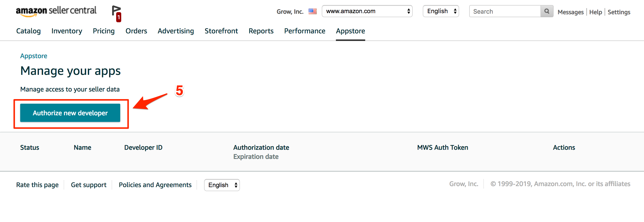This screenshot has width=644, height=222.
Task: Open the Pricing menu
Action: point(104,31)
